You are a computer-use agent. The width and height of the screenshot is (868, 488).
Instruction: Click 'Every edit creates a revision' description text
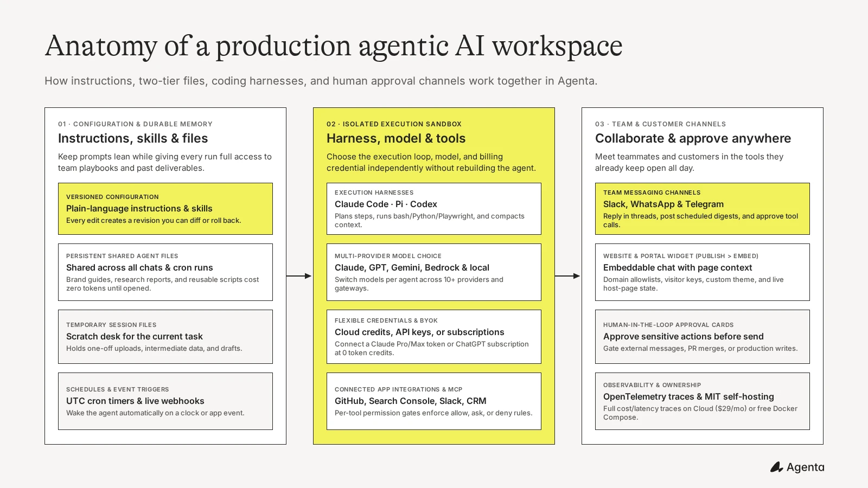point(154,221)
